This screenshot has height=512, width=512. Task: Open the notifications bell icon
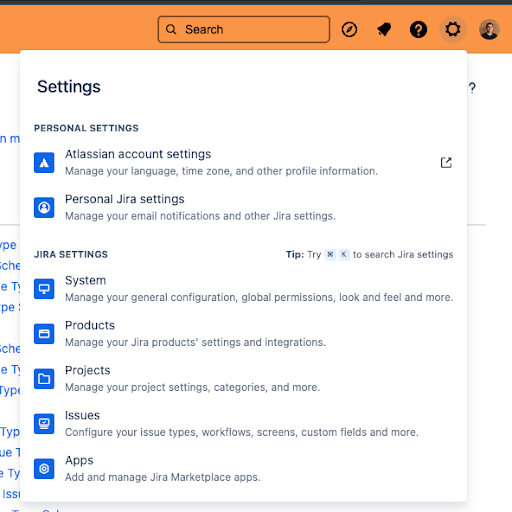point(384,29)
